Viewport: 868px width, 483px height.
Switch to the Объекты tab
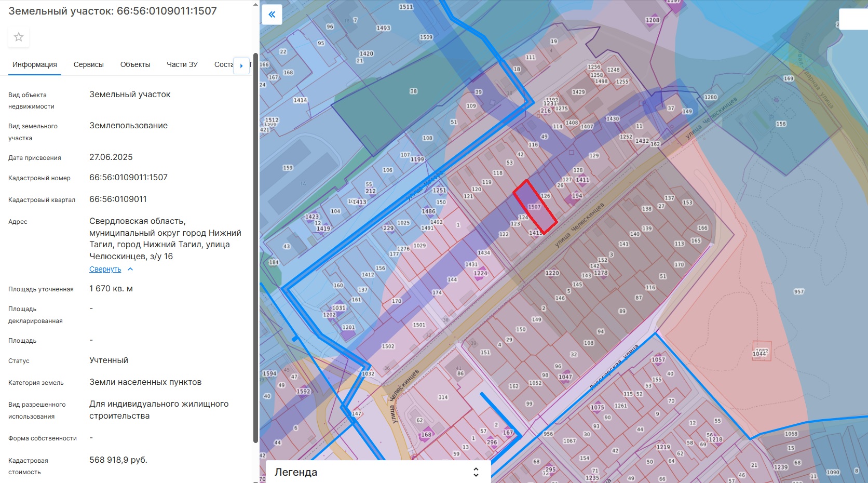coord(135,65)
